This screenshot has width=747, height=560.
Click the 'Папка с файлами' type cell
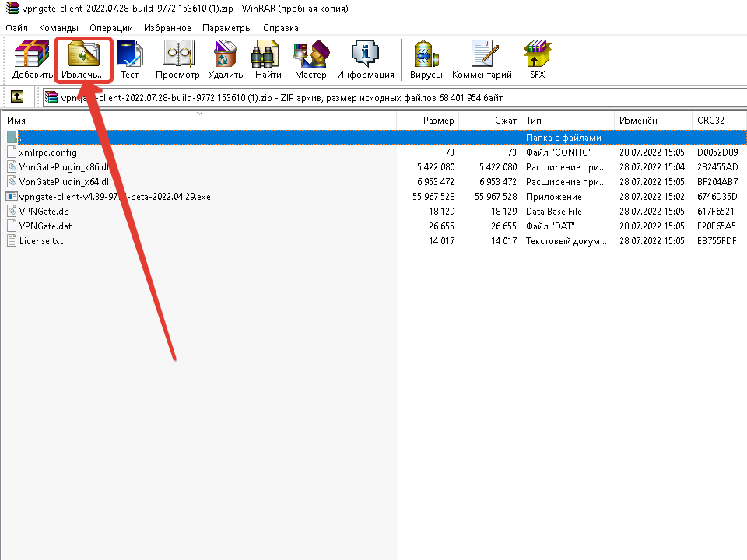(x=563, y=138)
